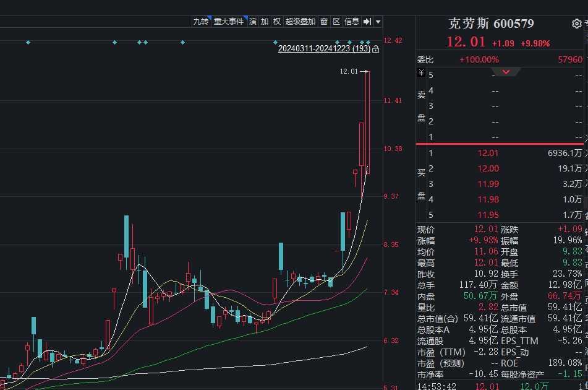The width and height of the screenshot is (588, 390).
Task: Click the 克劳斯 600579 stock title
Action: click(x=492, y=24)
